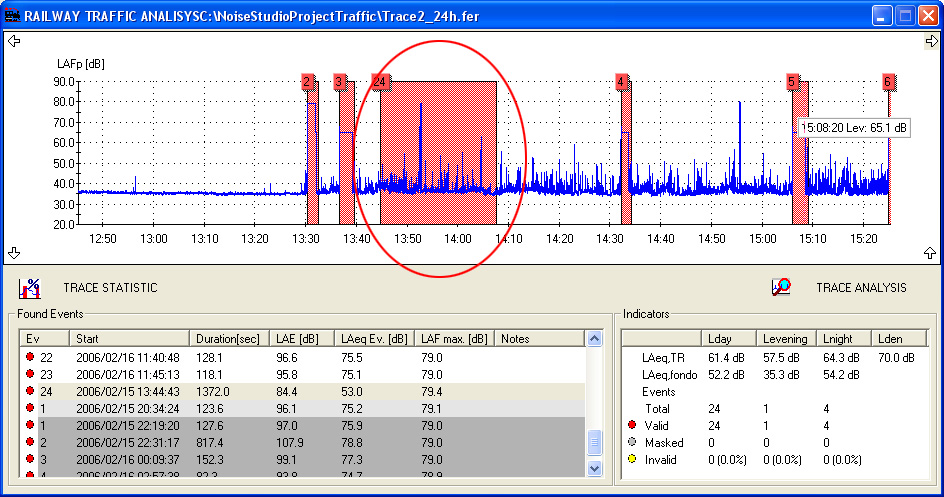Viewport: 944px width, 497px height.
Task: Click the red dot of the event 24 row
Action: [30, 390]
